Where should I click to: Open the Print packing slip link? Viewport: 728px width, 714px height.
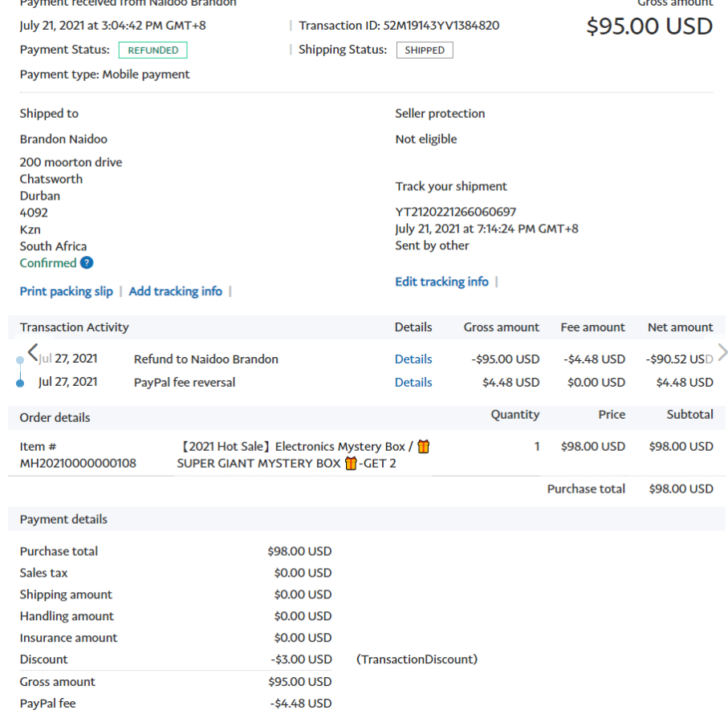coord(66,291)
